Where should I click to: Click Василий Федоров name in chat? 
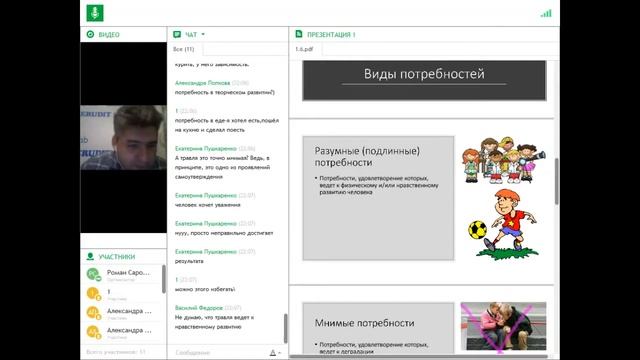click(x=199, y=308)
